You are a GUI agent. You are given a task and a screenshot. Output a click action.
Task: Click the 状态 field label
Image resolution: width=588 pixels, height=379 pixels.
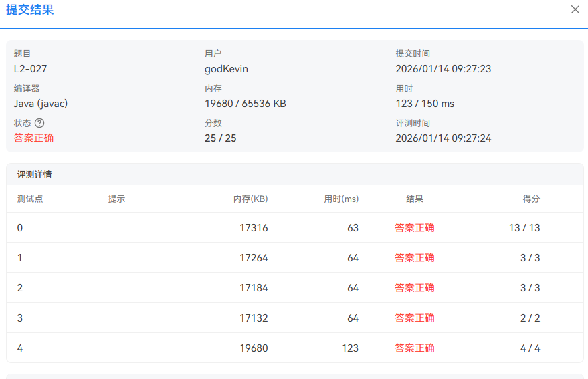[x=23, y=123]
